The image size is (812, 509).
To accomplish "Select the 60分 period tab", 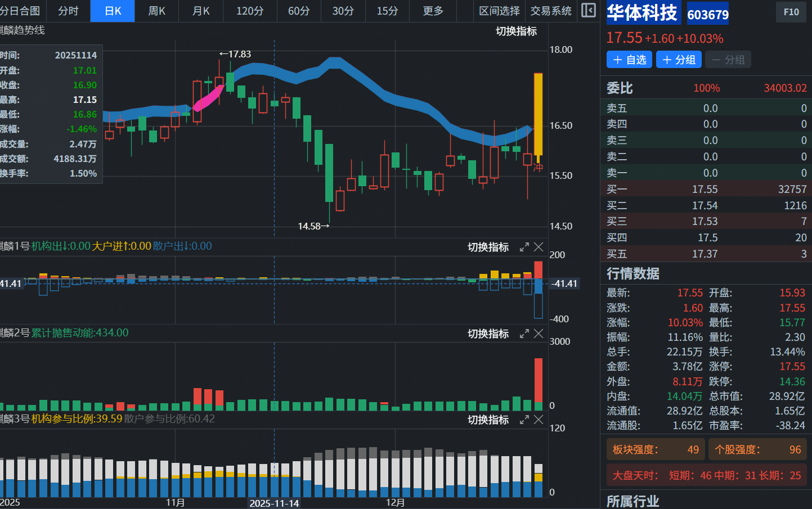I will (x=299, y=11).
